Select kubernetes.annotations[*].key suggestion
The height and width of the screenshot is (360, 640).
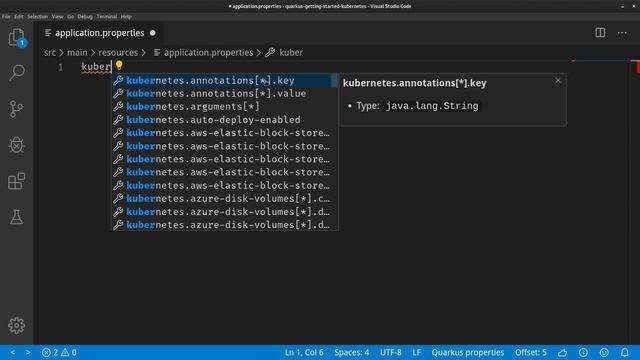pyautogui.click(x=222, y=80)
